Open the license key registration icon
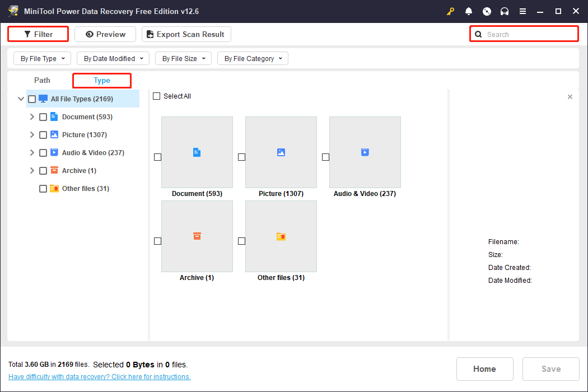The width and height of the screenshot is (588, 392). click(450, 11)
